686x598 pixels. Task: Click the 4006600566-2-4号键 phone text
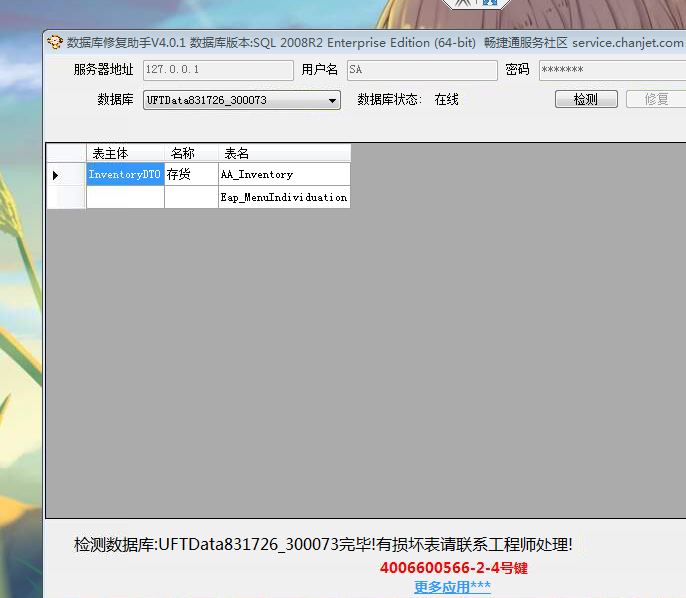[454, 568]
